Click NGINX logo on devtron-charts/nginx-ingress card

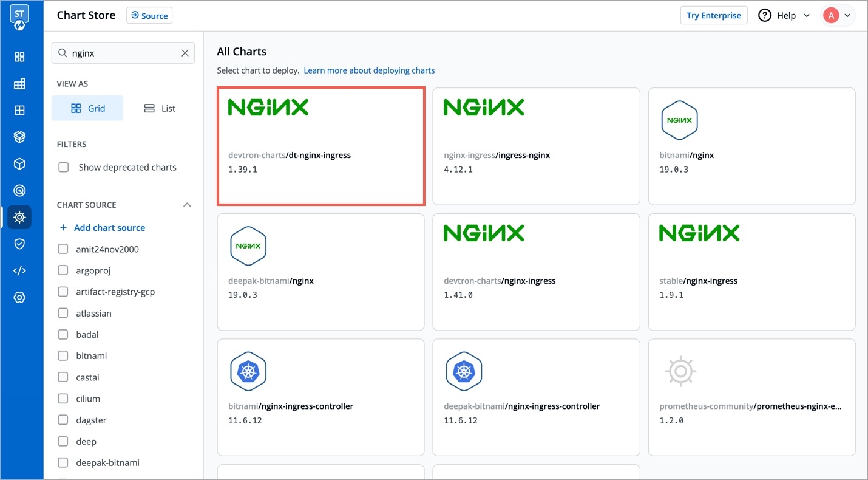point(484,233)
